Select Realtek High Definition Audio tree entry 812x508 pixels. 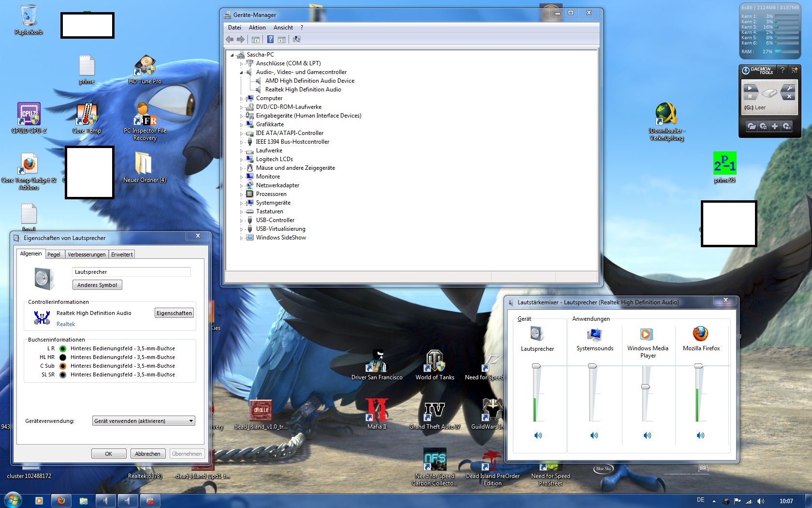[303, 90]
